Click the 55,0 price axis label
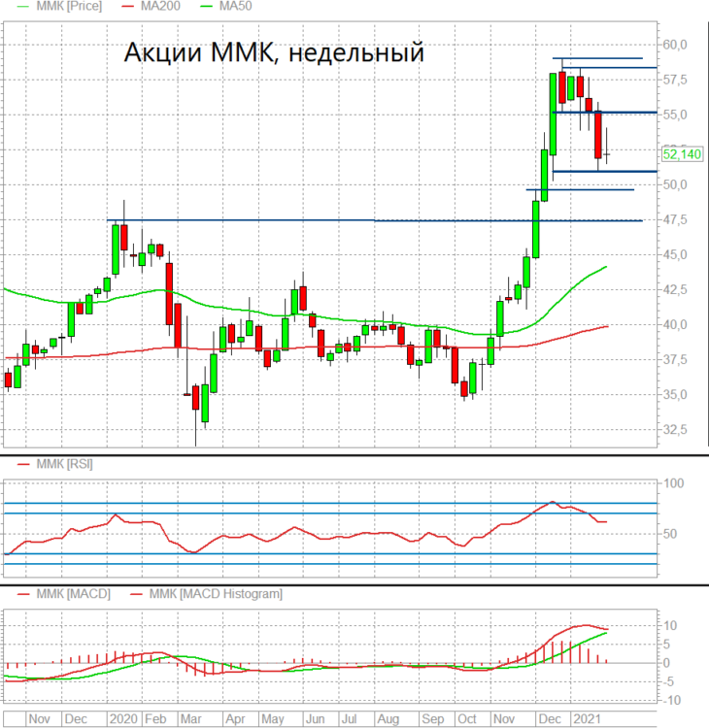This screenshot has width=709, height=728. [675, 115]
